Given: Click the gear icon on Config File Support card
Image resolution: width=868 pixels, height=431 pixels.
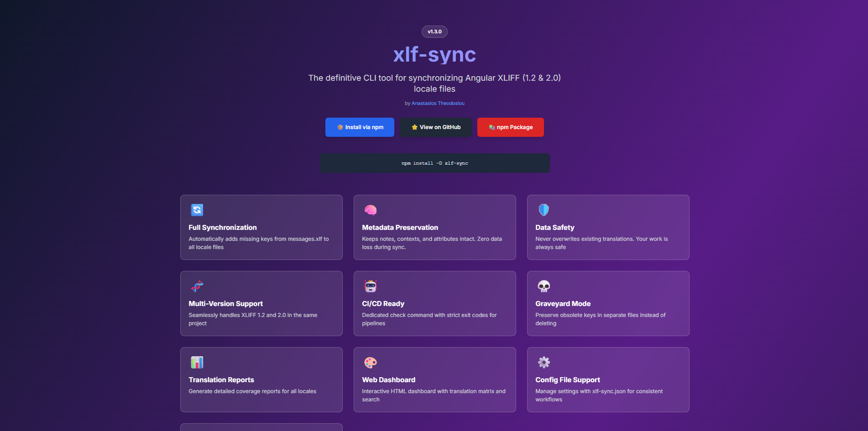Looking at the screenshot, I should pos(543,362).
